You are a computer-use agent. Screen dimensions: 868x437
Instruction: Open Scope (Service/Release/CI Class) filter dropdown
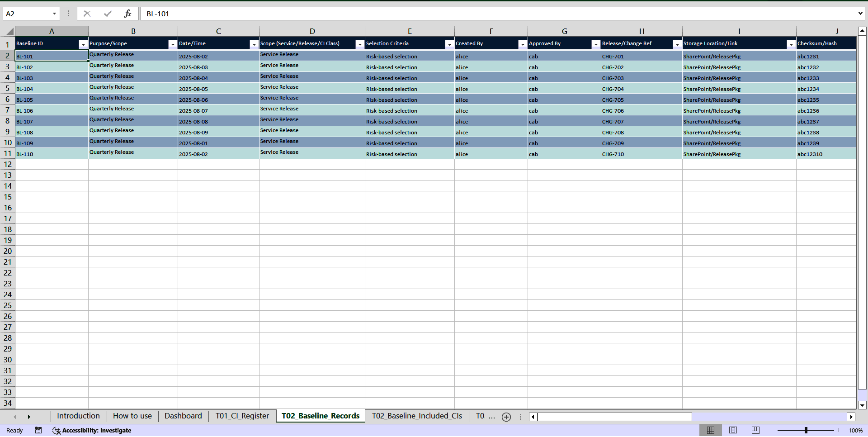pyautogui.click(x=360, y=44)
